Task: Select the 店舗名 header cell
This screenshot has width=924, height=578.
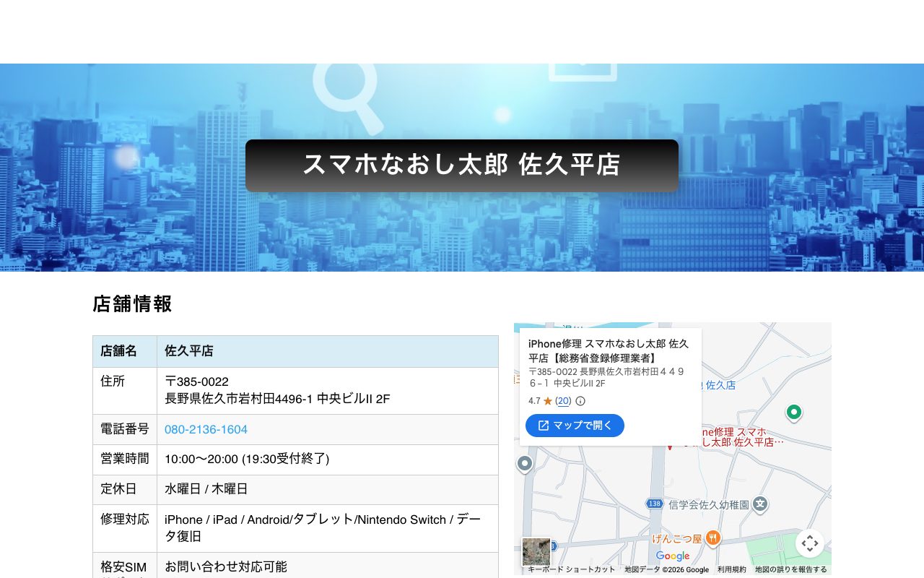Action: (x=125, y=351)
